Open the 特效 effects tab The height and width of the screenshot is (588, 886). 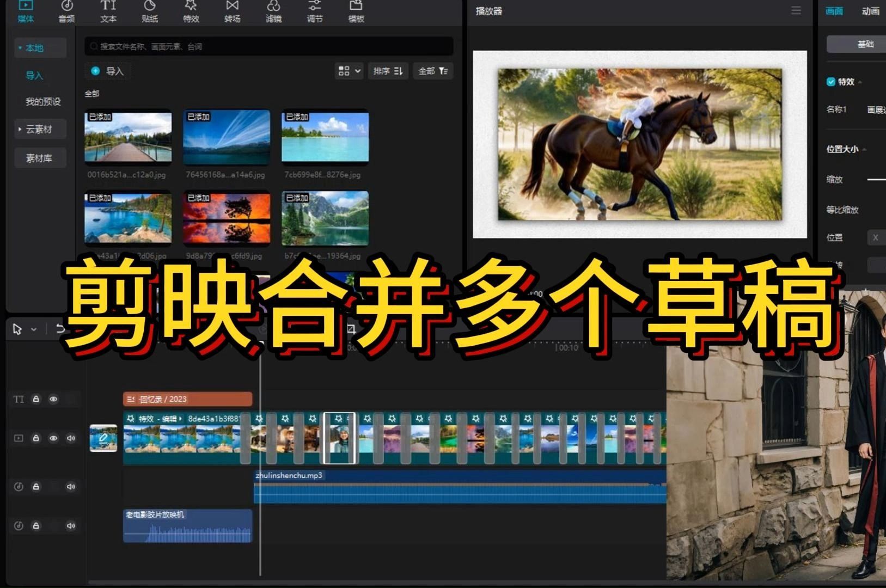[191, 11]
